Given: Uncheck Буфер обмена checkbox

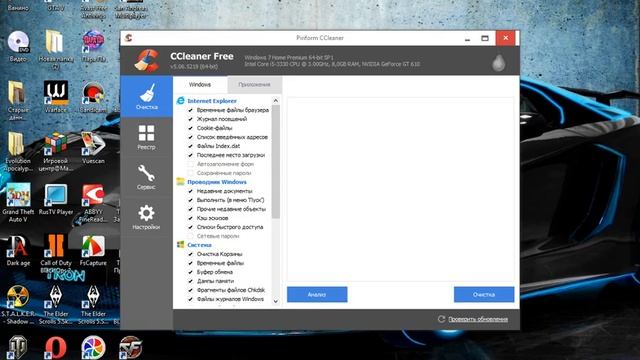Looking at the screenshot, I should pos(191,272).
